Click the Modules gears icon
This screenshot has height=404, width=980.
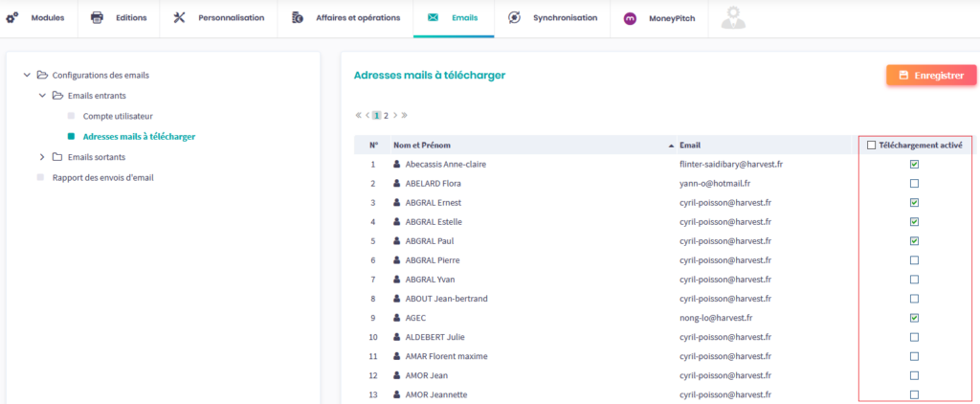[12, 18]
